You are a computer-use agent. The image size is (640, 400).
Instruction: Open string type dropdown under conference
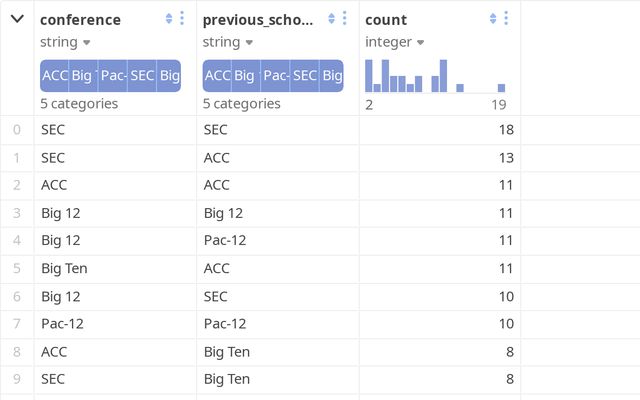(65, 42)
